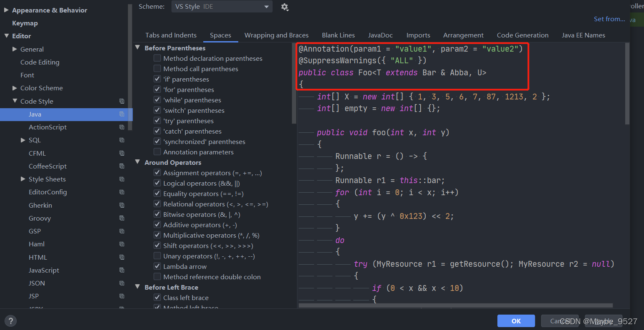Viewport: 644px width, 330px height.
Task: Click the copy-settings icon beside CFML
Action: 122,153
